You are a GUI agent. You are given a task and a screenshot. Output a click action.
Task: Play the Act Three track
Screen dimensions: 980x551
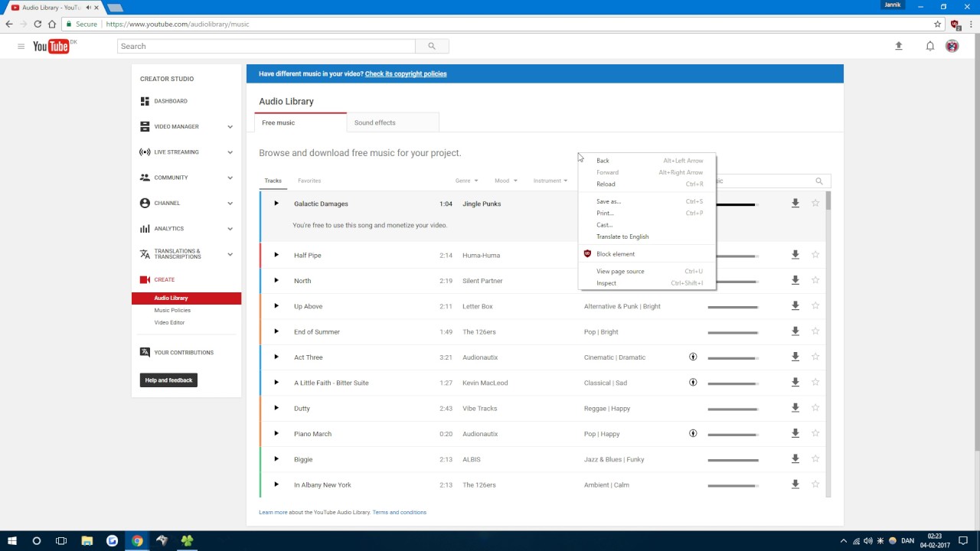pos(276,357)
